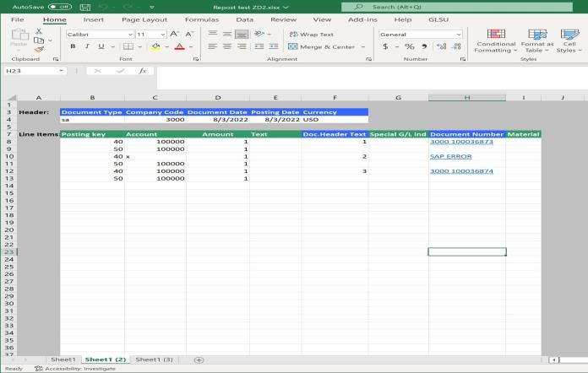Click the Middle Align icon

click(227, 34)
